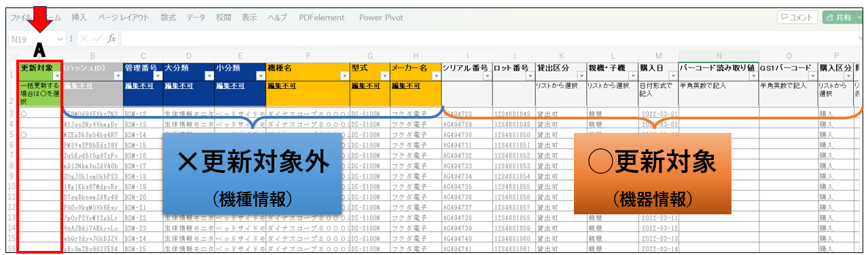868x255 pixels.
Task: Select the DS-8100N cell in row 4
Action: [x=369, y=125]
